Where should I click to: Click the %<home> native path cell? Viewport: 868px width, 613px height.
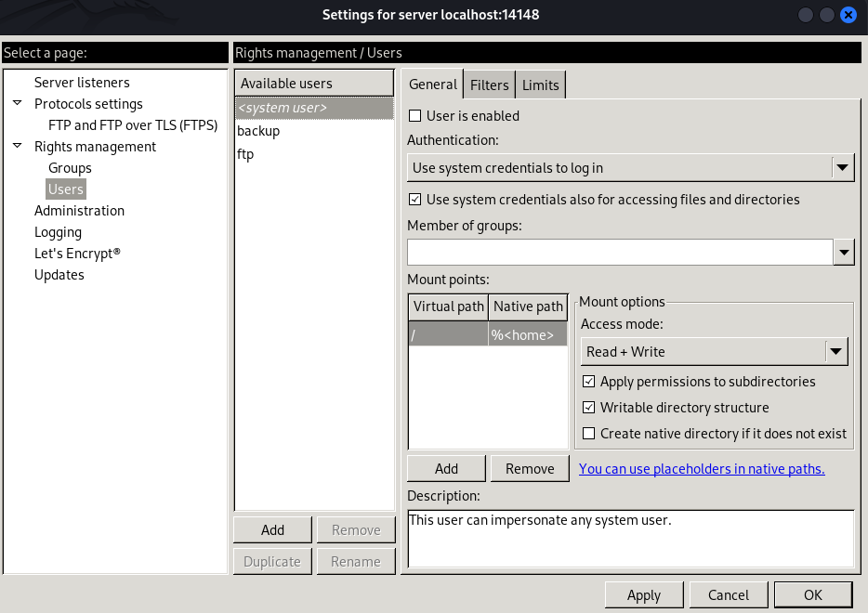point(528,334)
